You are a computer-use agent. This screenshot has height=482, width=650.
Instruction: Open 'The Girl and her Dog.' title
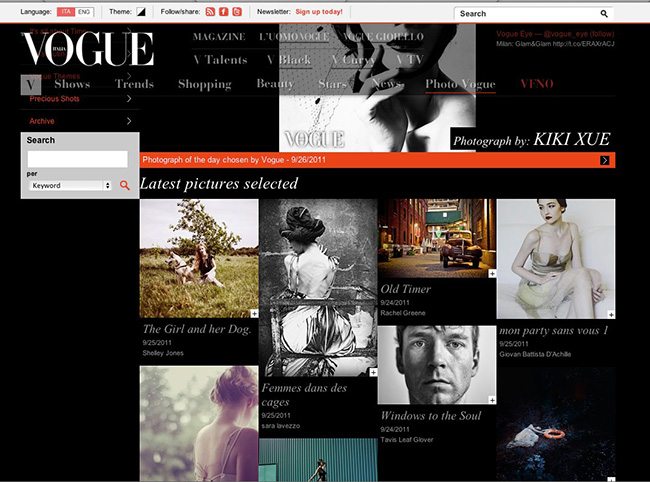point(197,329)
